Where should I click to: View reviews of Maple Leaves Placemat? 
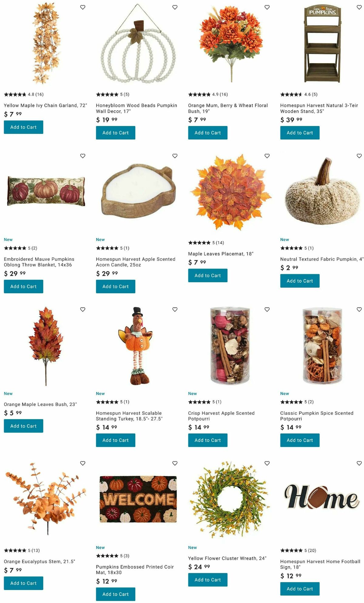pyautogui.click(x=206, y=243)
